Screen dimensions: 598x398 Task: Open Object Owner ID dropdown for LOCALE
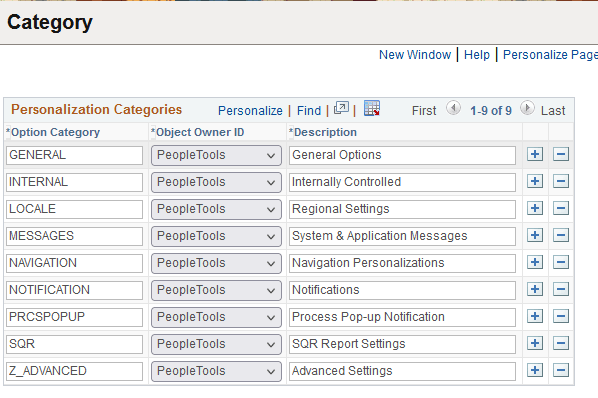pyautogui.click(x=216, y=209)
